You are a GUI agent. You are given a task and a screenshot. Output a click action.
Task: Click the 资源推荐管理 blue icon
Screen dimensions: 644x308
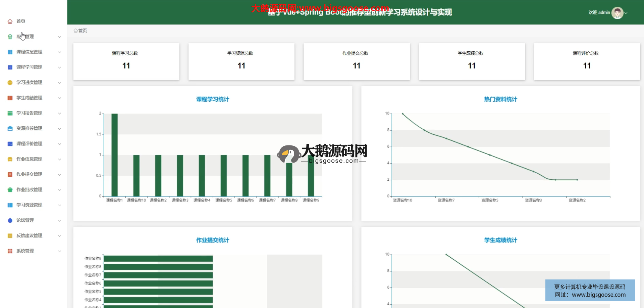10,129
